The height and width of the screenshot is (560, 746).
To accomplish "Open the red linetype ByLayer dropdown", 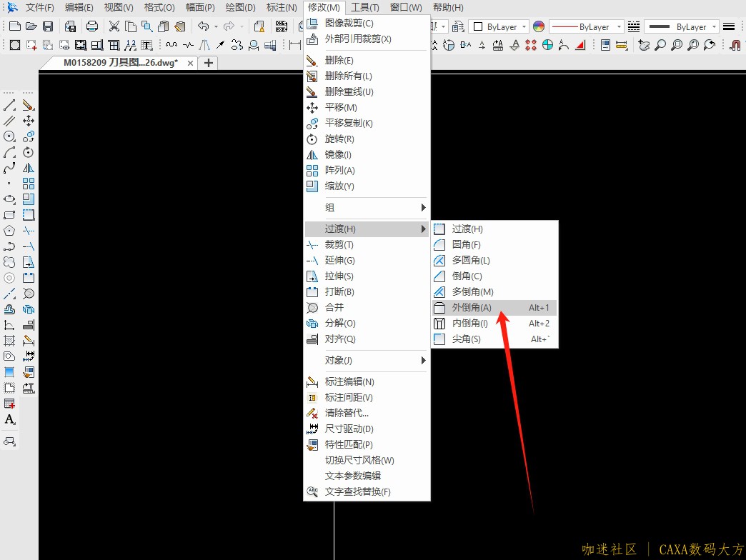I will point(586,26).
